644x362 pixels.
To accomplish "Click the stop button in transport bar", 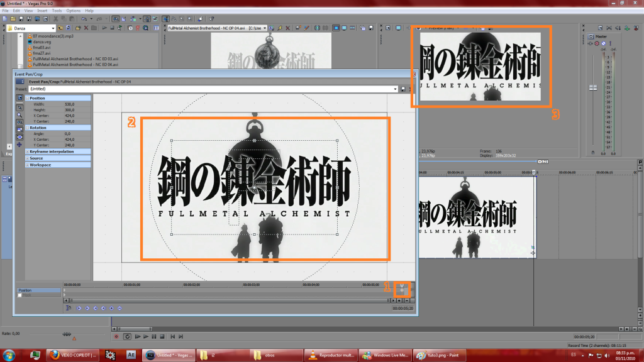I will [162, 337].
